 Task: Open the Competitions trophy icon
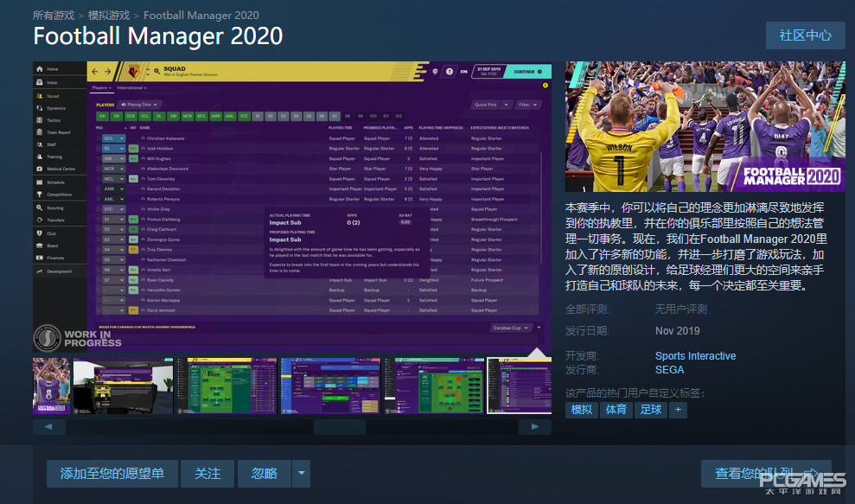39,195
